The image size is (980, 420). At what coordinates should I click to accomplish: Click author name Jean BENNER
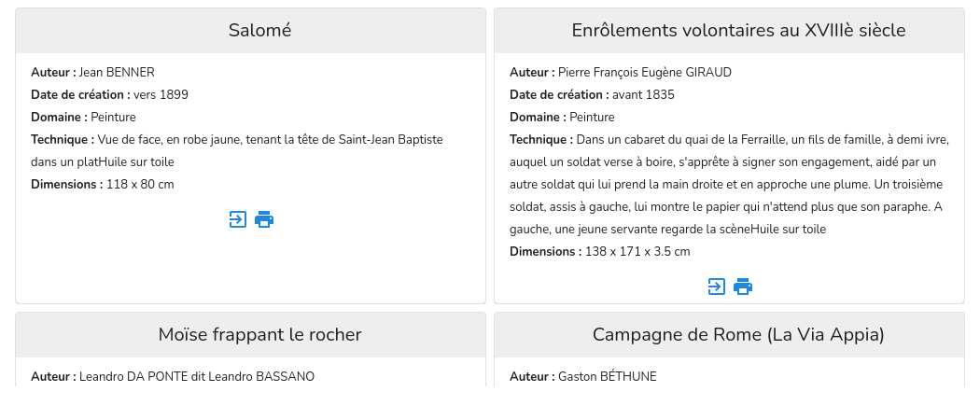tap(117, 73)
